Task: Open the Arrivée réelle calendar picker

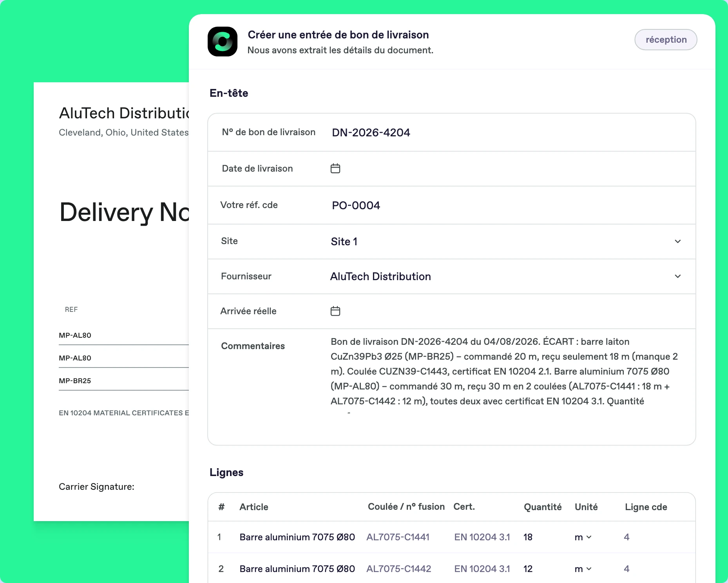Action: (x=335, y=311)
